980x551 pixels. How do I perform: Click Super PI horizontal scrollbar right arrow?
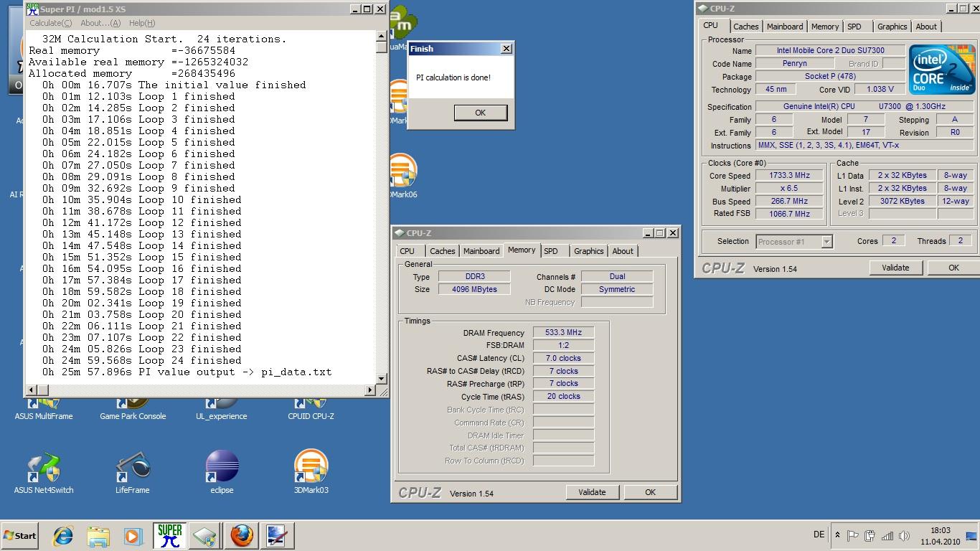(x=370, y=390)
